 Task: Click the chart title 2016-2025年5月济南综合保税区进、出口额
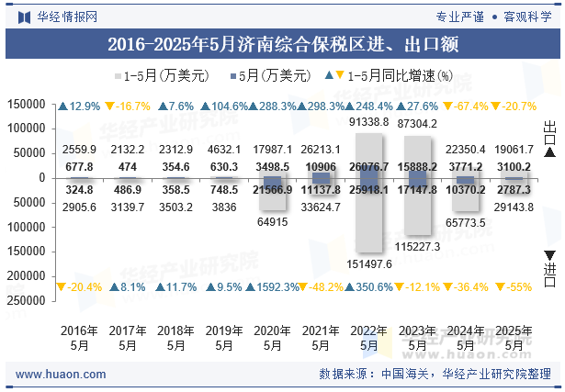click(283, 44)
